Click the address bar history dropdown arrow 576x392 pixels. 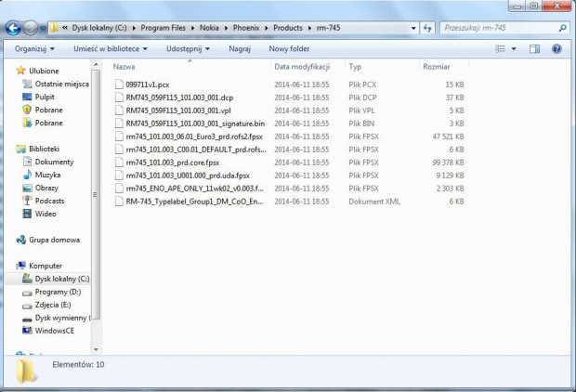[413, 28]
